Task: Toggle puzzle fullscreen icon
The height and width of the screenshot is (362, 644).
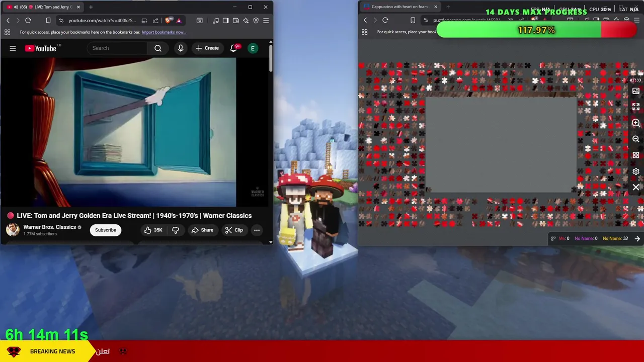Action: pos(636,107)
